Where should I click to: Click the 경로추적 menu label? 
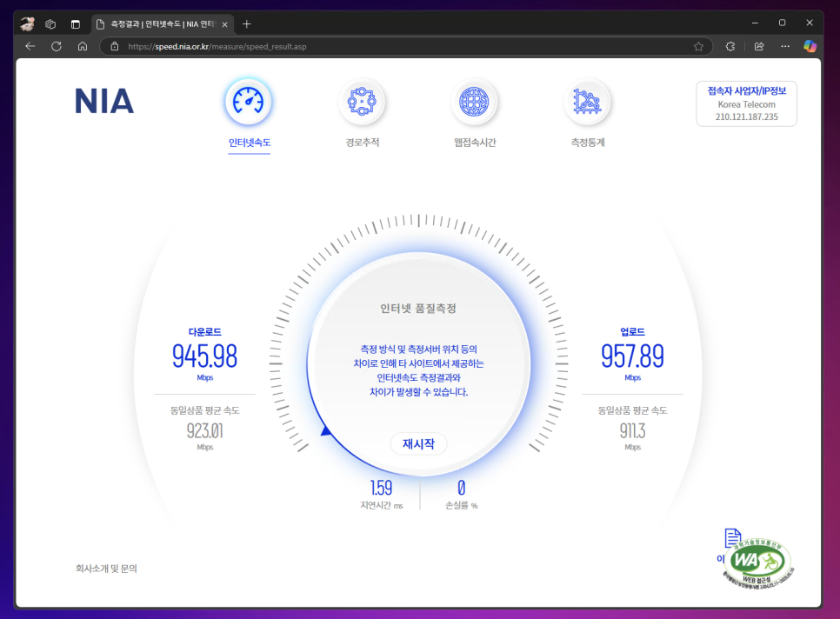(x=362, y=143)
